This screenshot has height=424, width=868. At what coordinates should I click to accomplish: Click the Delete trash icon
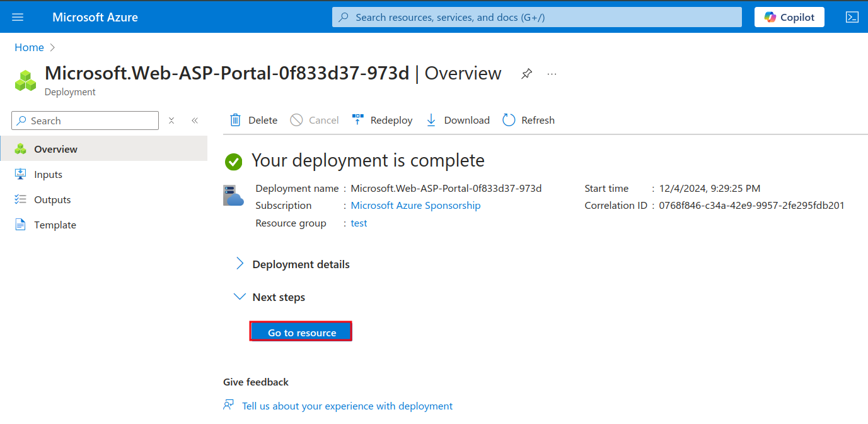click(x=236, y=120)
